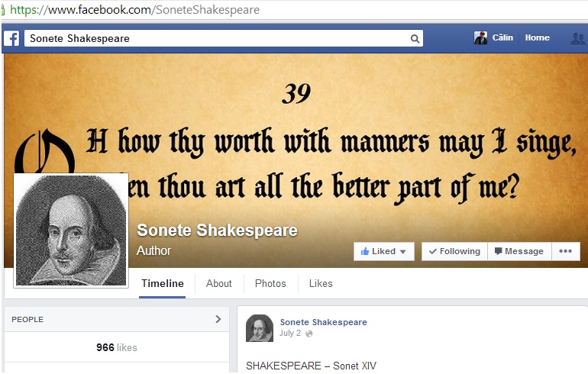Viewport: 588px width, 374px height.
Task: Click the Message button
Action: (519, 251)
